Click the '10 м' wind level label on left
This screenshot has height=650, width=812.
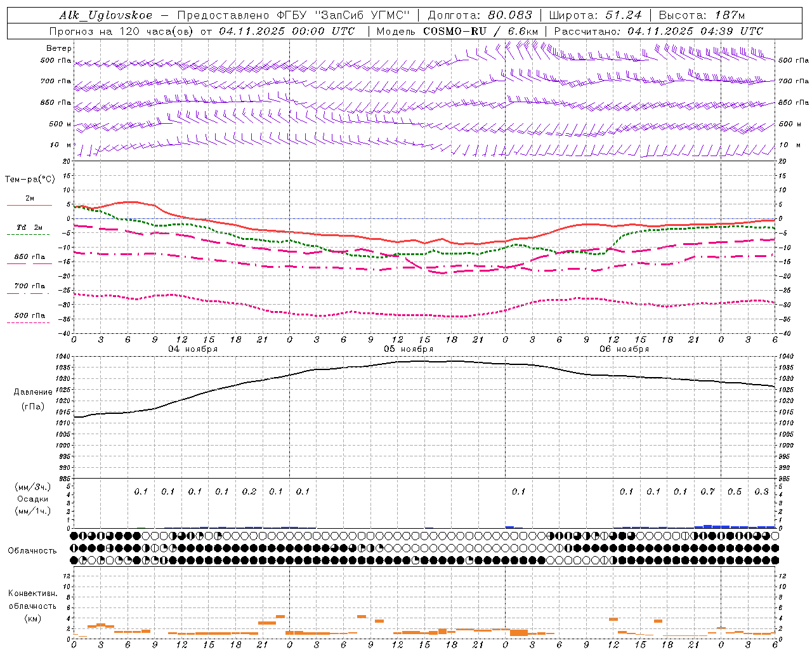(x=61, y=145)
